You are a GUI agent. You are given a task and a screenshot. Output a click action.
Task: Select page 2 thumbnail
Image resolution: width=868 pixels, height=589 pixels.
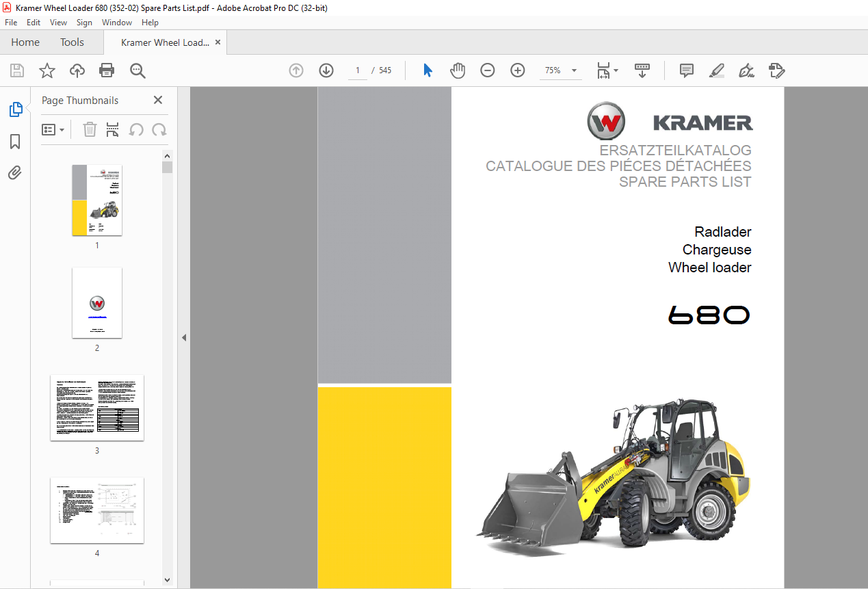(97, 302)
